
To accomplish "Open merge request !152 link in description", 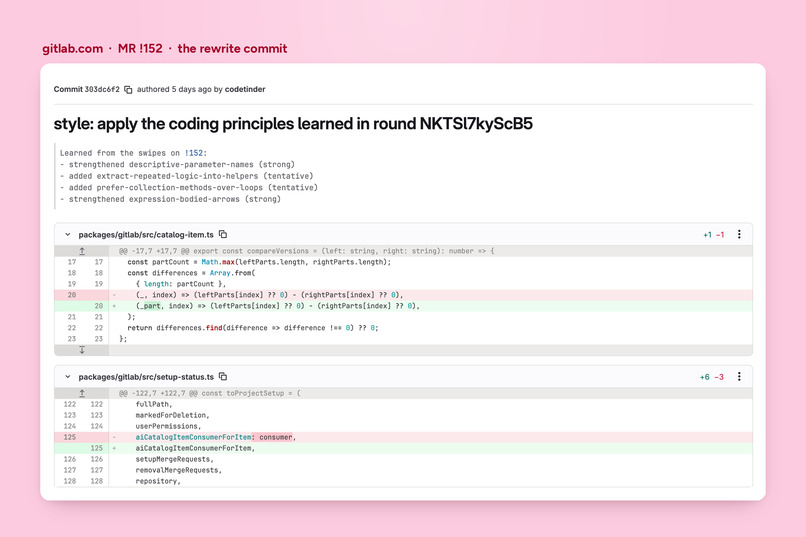I will click(194, 153).
